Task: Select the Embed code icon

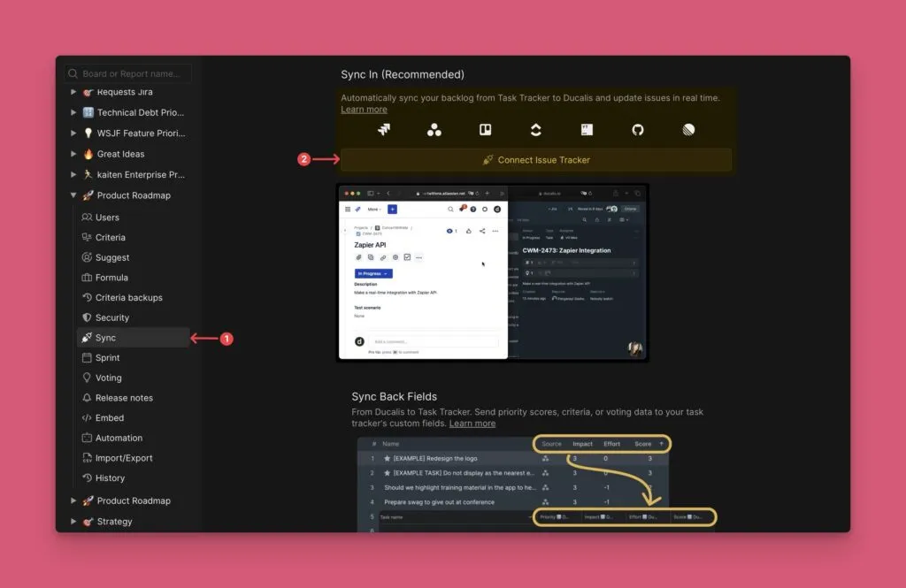Action: [87, 417]
